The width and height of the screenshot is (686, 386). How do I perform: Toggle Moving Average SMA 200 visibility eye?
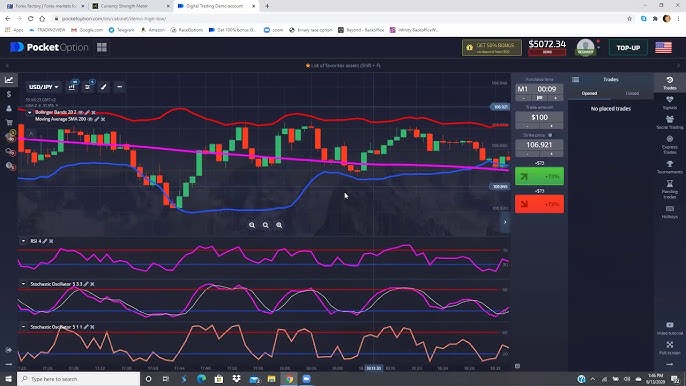click(x=90, y=119)
